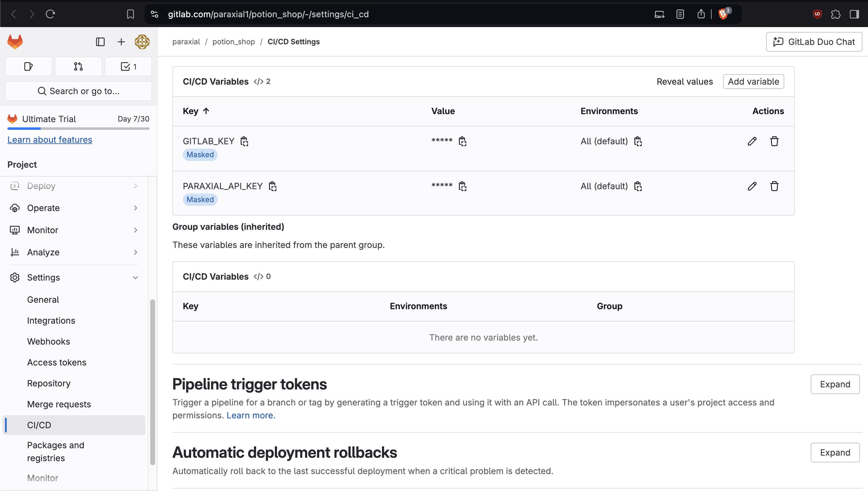The height and width of the screenshot is (491, 868).
Task: Click the delete trash icon for PARAXIAL_API_KEY
Action: tap(774, 185)
